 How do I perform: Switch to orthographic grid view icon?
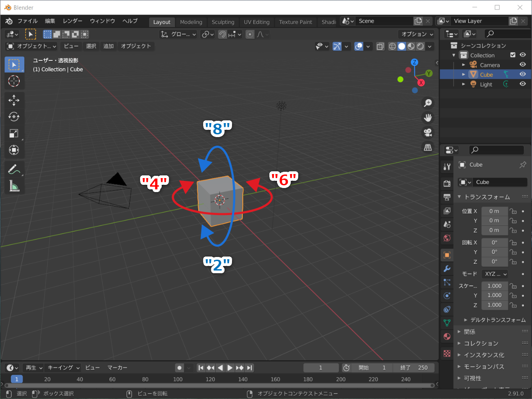(427, 147)
